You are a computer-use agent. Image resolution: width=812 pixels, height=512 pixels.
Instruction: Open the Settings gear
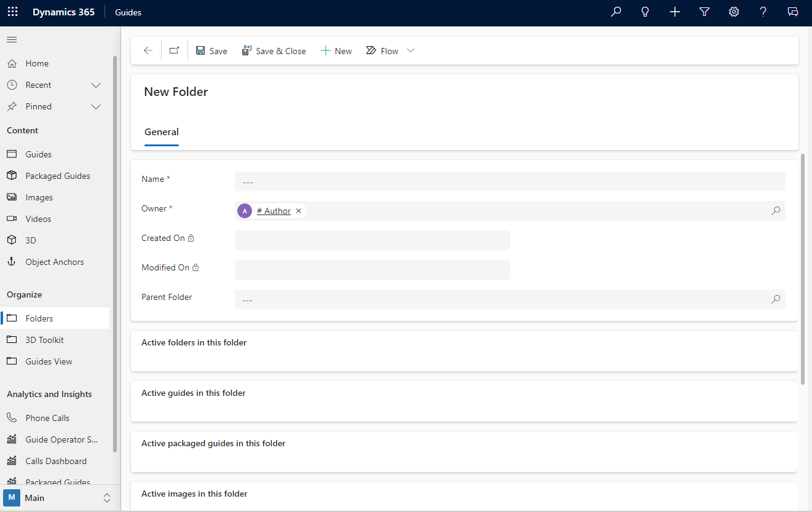click(734, 12)
